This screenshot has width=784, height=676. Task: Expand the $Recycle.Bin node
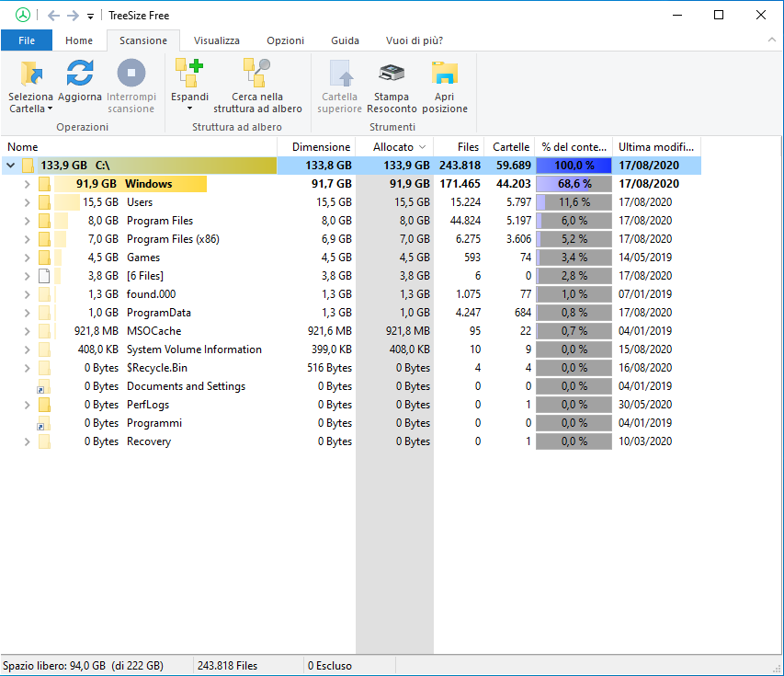point(27,368)
